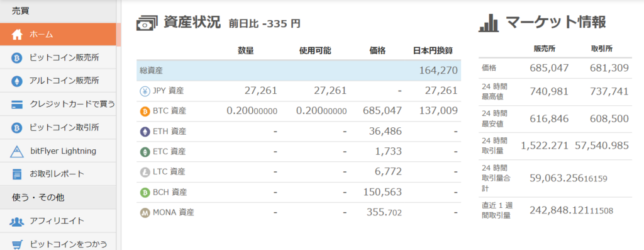Viewport: 644px width, 250px height.
Task: Click the MONA price 355.702
Action: 384,212
